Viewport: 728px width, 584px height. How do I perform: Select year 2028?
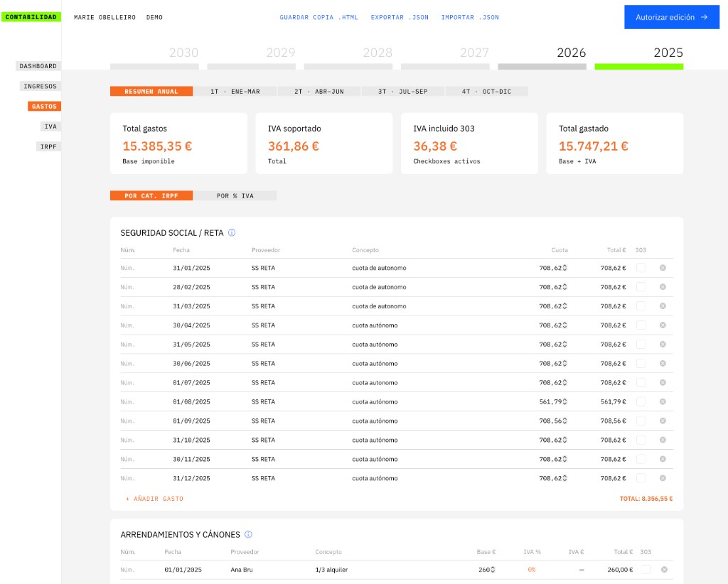[348, 58]
